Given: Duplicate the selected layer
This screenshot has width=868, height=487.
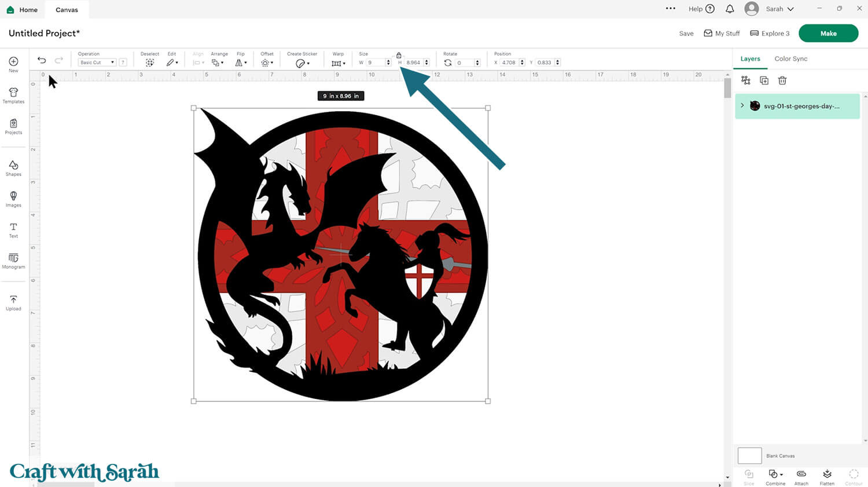Looking at the screenshot, I should tap(764, 80).
